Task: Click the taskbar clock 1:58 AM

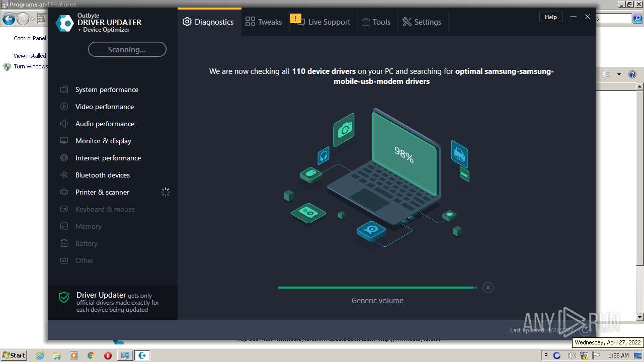Action: click(618, 355)
